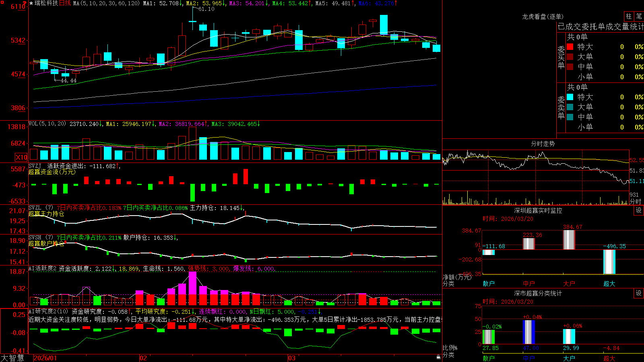Switch to 笔 tick display mode

tap(639, 16)
